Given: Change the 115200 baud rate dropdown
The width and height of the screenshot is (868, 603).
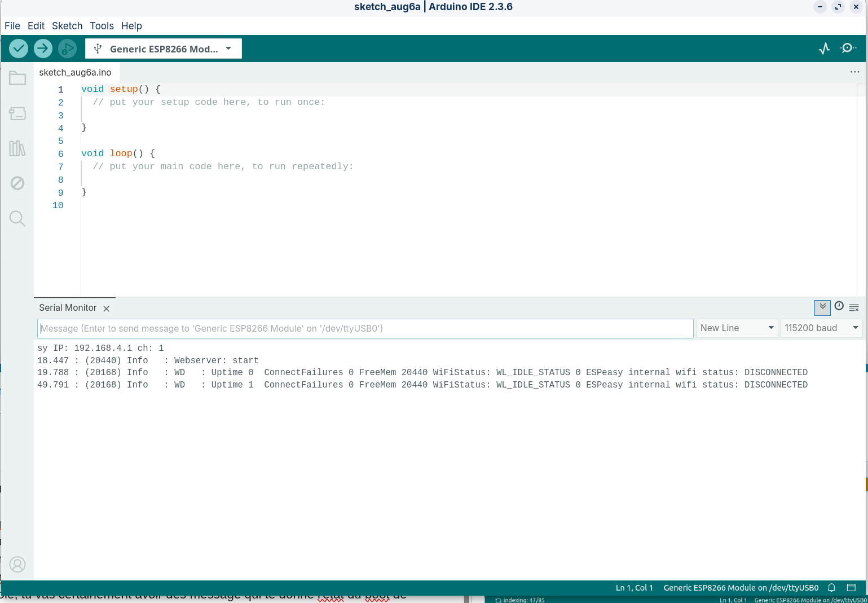Looking at the screenshot, I should click(x=821, y=328).
